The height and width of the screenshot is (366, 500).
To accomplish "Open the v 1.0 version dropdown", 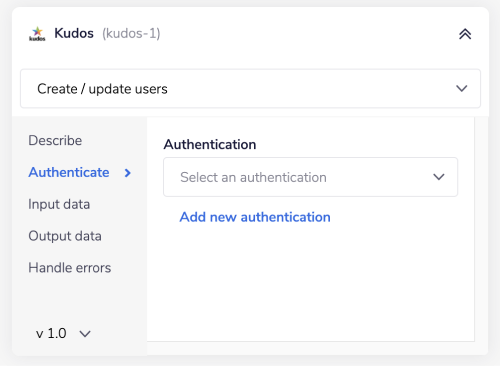I will [x=63, y=333].
